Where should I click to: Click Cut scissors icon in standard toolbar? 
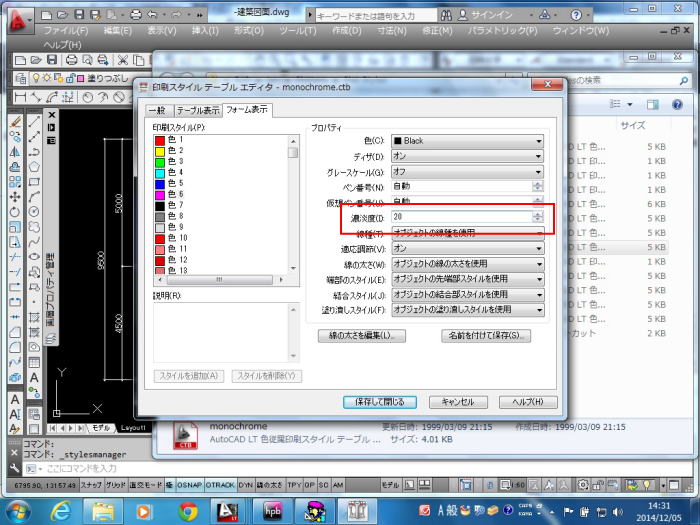point(123,60)
